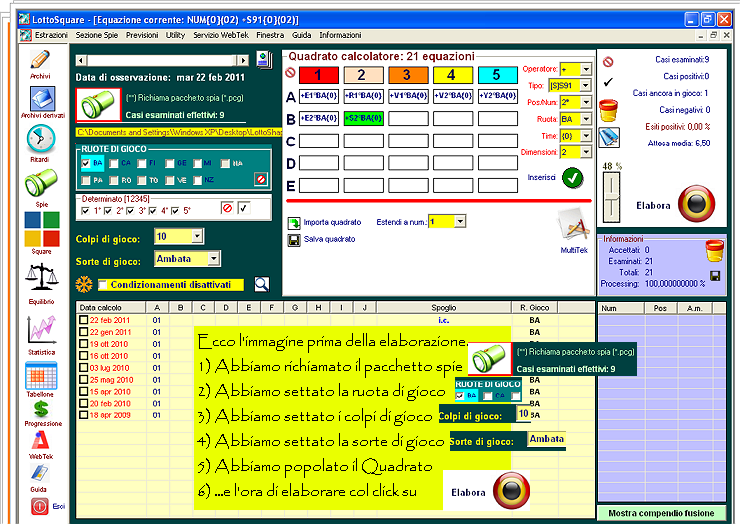Click the Spoglio column header

pos(444,307)
